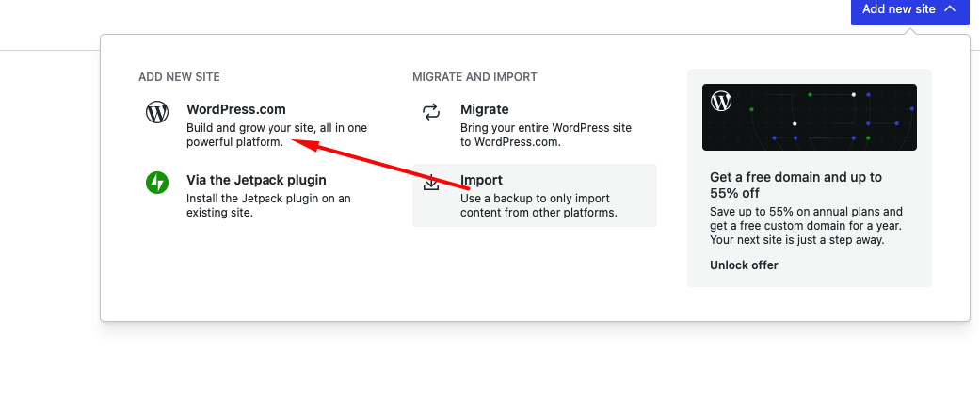Click 'Bring your entire WordPress site' text
Image resolution: width=980 pixels, height=402 pixels.
pos(546,135)
